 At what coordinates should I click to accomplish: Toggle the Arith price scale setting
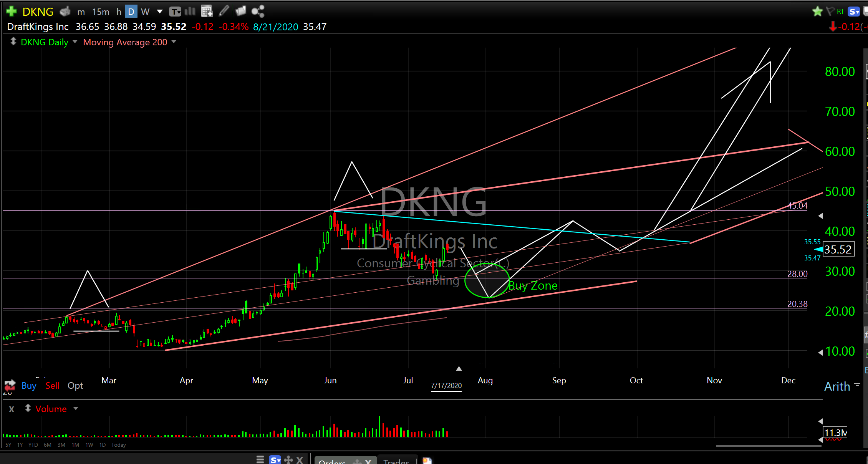[x=837, y=386]
